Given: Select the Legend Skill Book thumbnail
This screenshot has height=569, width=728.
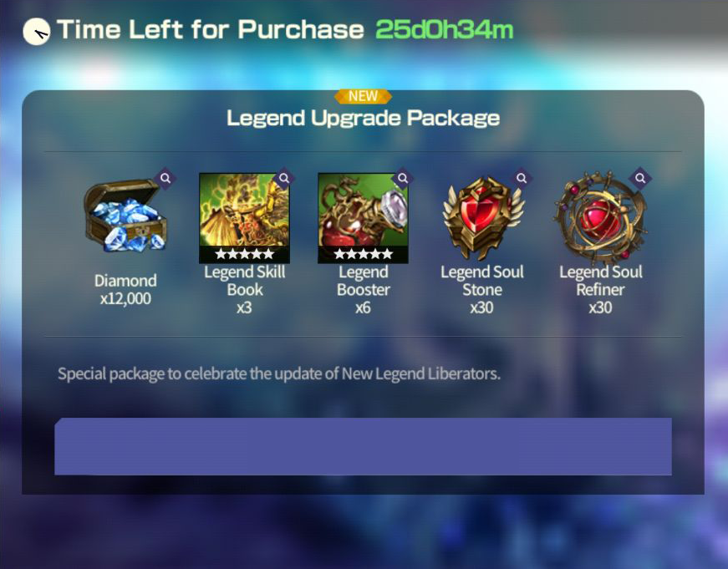Looking at the screenshot, I should click(x=244, y=218).
